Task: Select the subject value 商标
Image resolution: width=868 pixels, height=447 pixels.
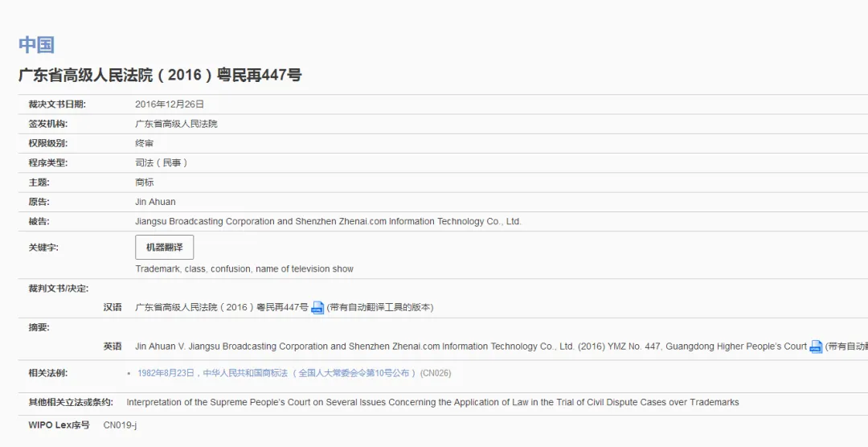Action: [144, 182]
